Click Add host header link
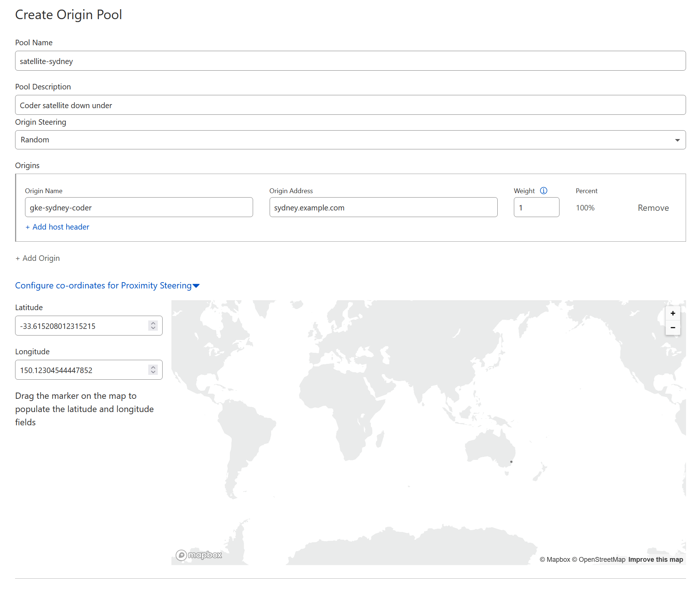The image size is (700, 589). [x=57, y=227]
